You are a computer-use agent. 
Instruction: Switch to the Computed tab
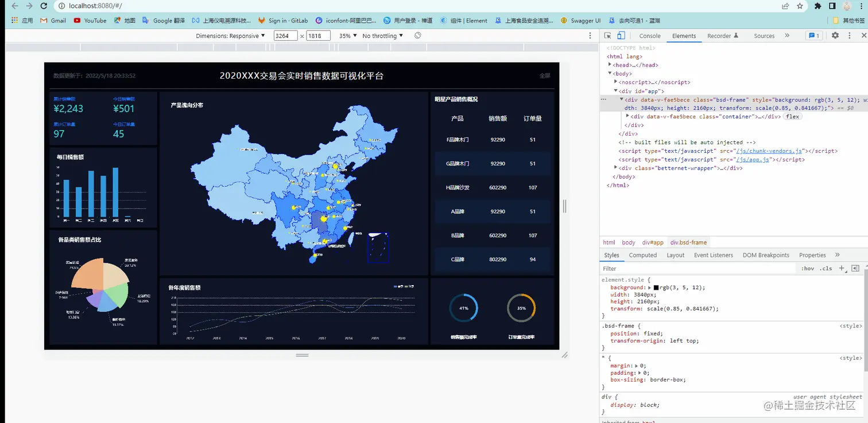pyautogui.click(x=642, y=255)
